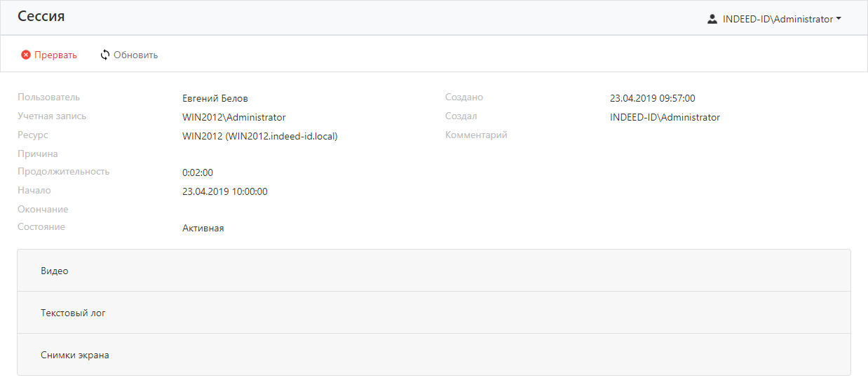Click the creator value under Создал
Screen dimensions: 868x387
[x=665, y=117]
